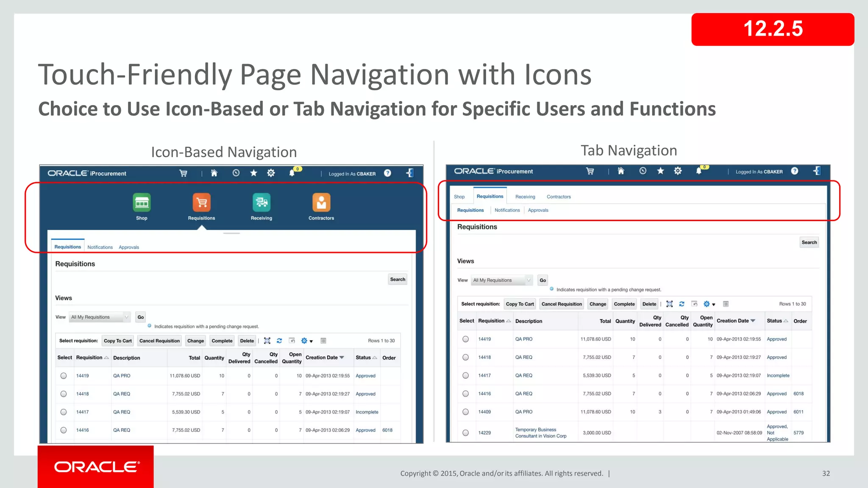The height and width of the screenshot is (488, 868).
Task: Select requisition 14416 radio in left table
Action: 64,430
